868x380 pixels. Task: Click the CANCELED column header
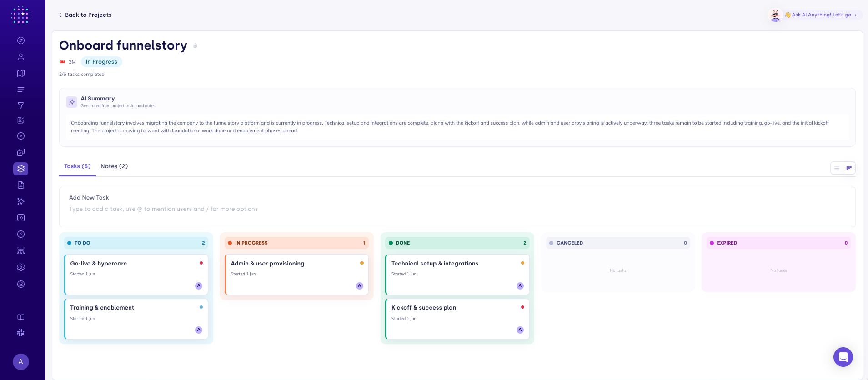pyautogui.click(x=618, y=243)
